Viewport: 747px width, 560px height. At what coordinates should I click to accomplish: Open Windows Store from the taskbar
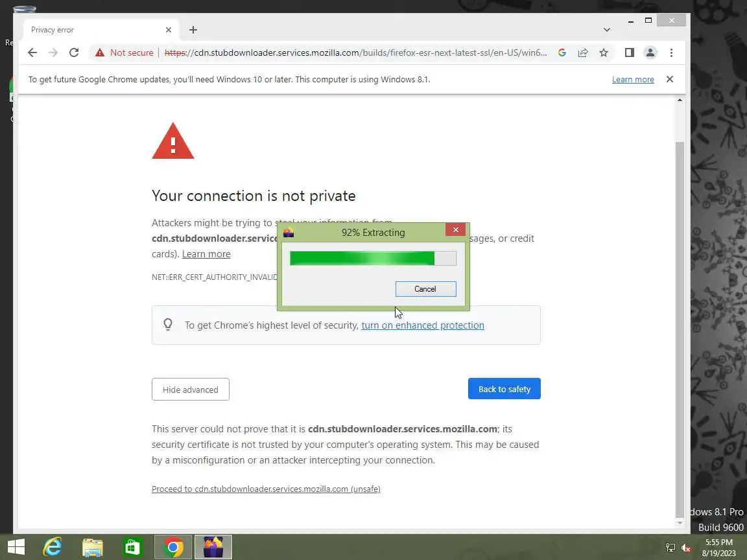[x=132, y=547]
